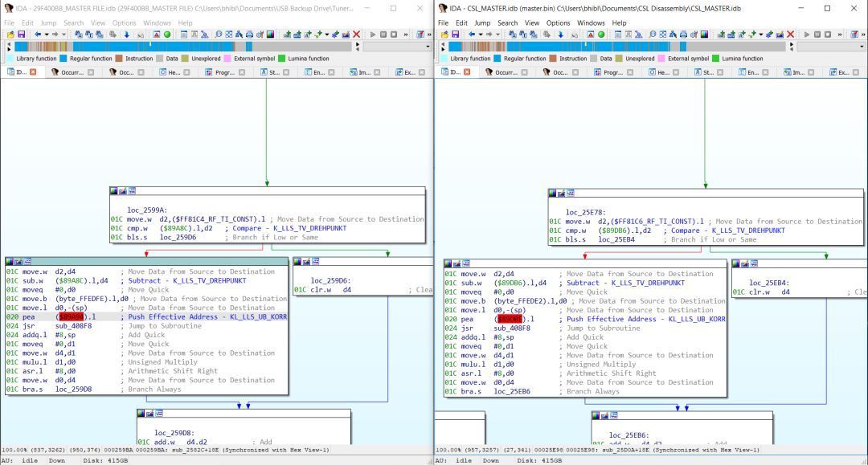Open back-history dropdown arrow in CSL_MASTER toolbar
This screenshot has height=465, width=868.
tap(481, 35)
